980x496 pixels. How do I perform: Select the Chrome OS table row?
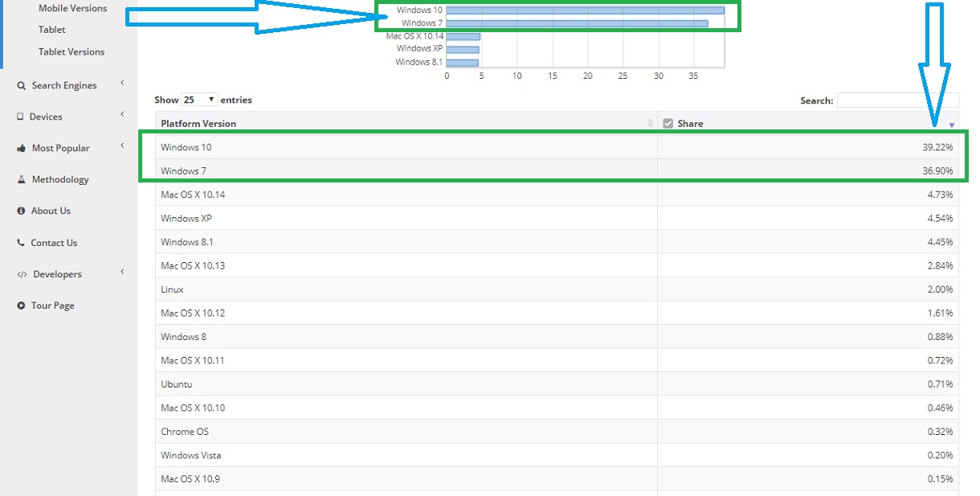pos(557,432)
